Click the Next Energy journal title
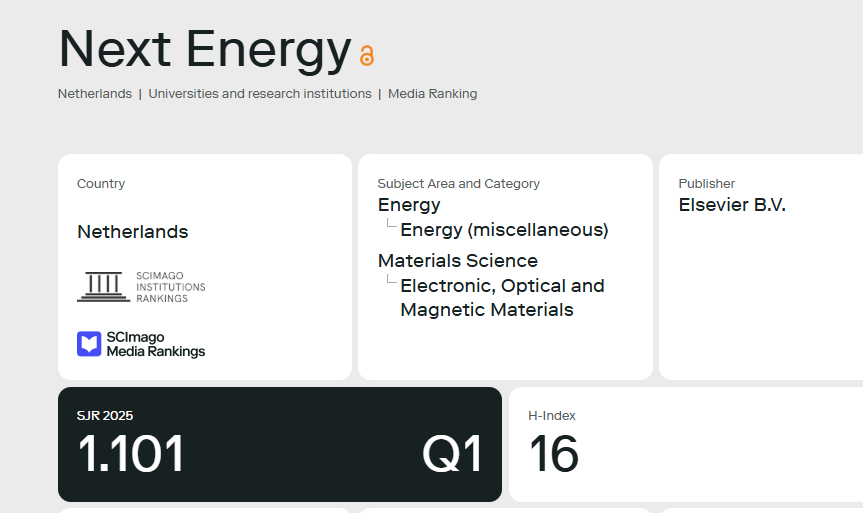 pos(205,50)
